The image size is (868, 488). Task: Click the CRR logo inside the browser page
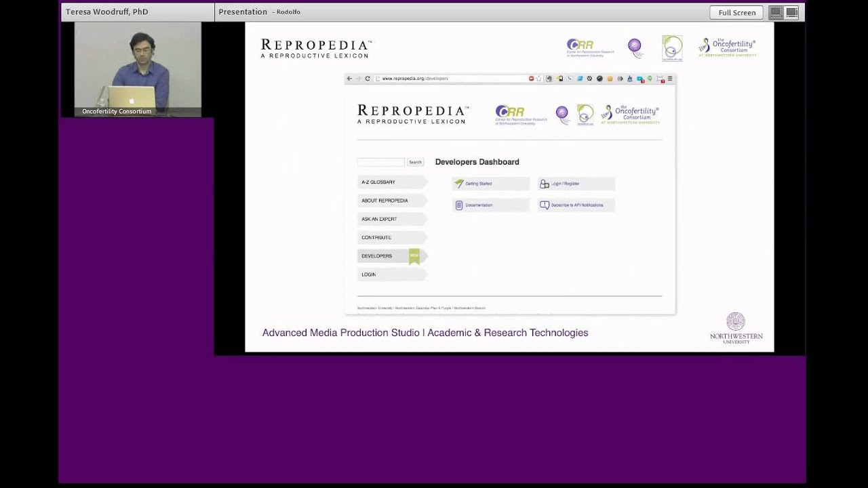click(521, 115)
